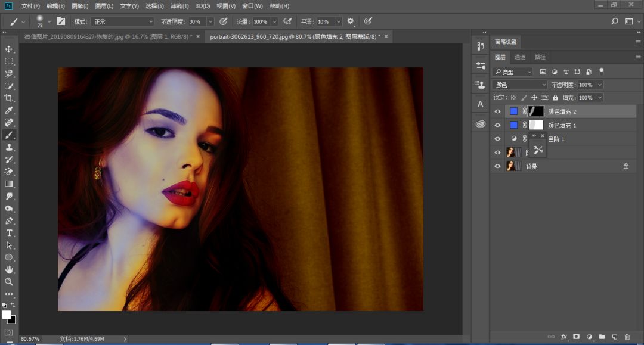
Task: Expand the layer blend mode 颜色 dropdown
Action: click(x=520, y=85)
